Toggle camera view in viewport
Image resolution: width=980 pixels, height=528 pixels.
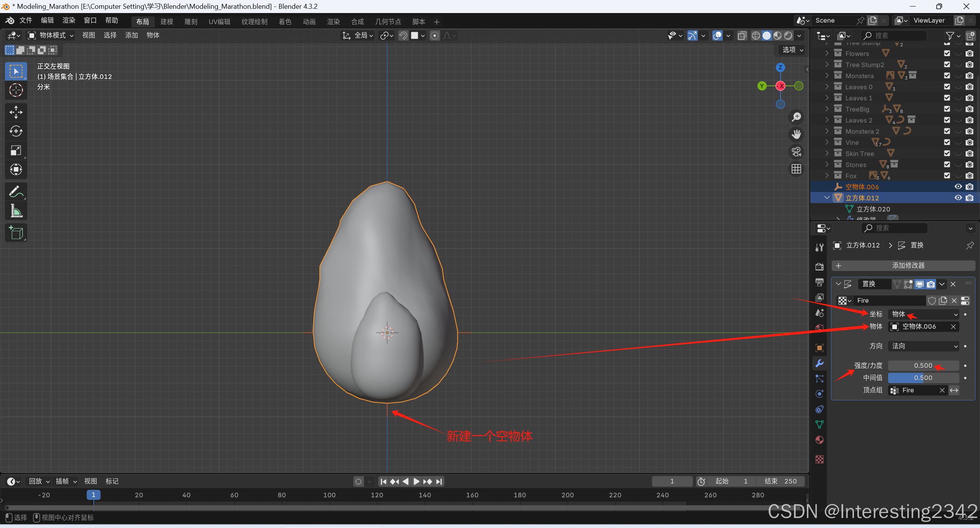pyautogui.click(x=796, y=152)
